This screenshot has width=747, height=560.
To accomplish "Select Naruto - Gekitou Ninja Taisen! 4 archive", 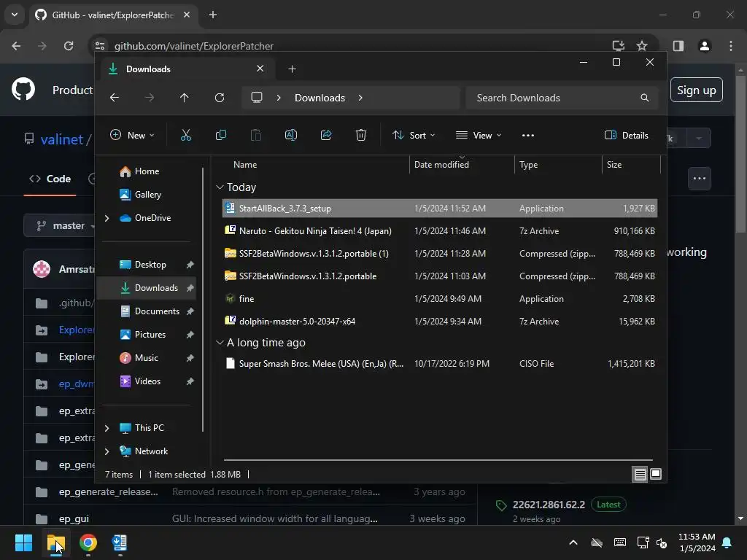I will point(439,231).
